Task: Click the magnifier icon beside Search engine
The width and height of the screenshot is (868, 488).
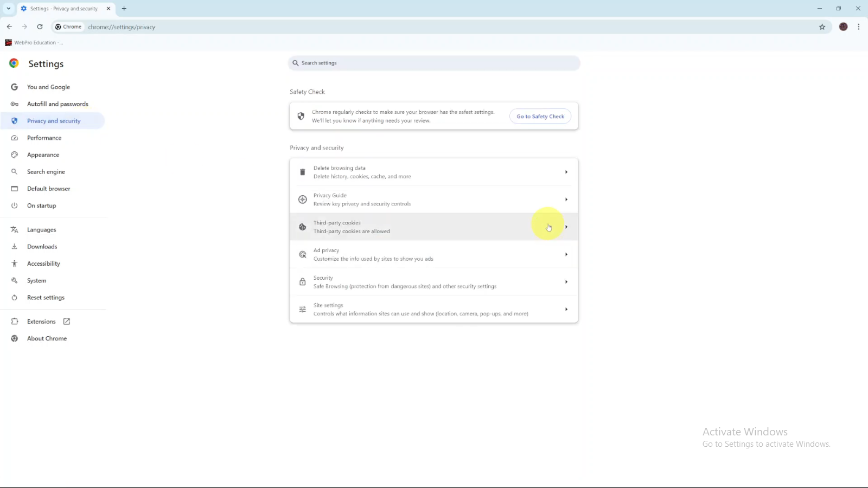Action: click(x=15, y=172)
